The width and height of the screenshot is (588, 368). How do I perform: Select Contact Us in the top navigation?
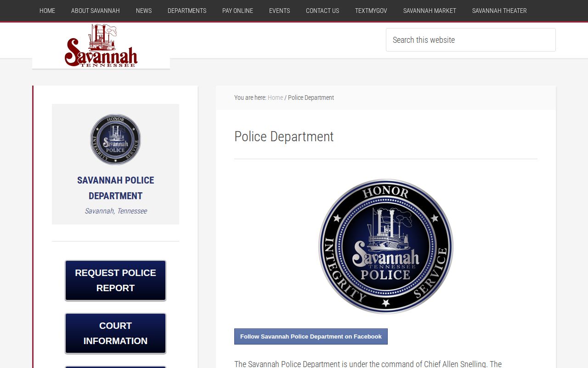322,11
